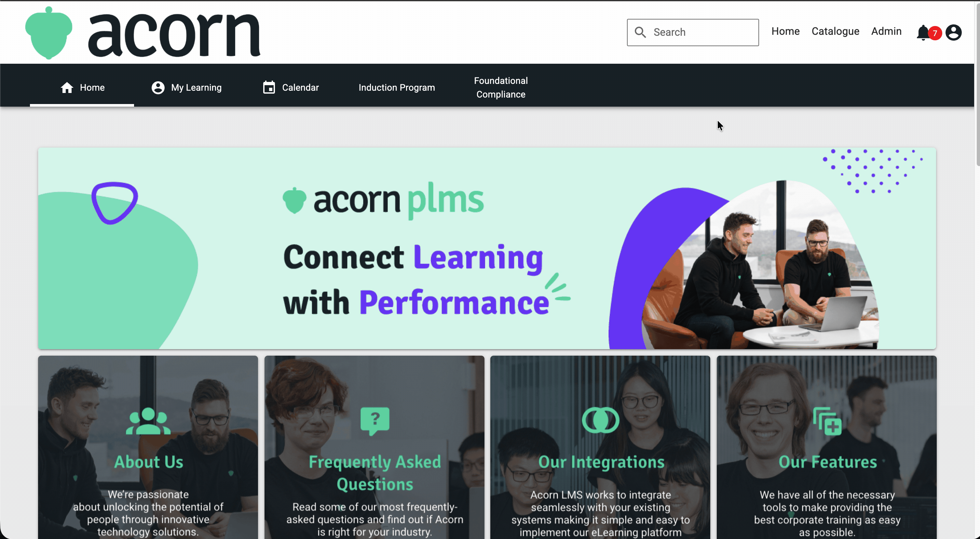Click the red notification count badge
The image size is (980, 539).
935,33
